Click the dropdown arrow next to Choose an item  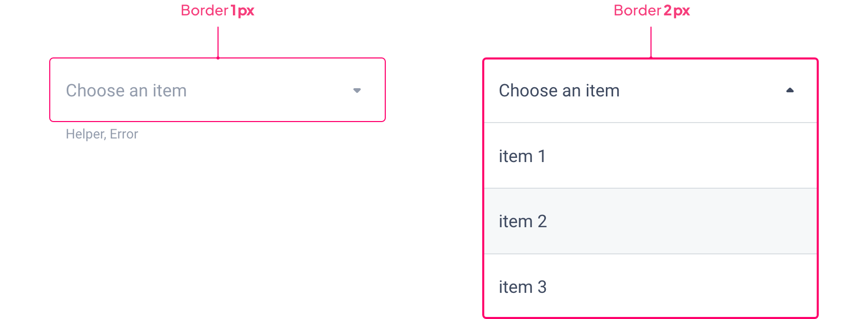(357, 90)
